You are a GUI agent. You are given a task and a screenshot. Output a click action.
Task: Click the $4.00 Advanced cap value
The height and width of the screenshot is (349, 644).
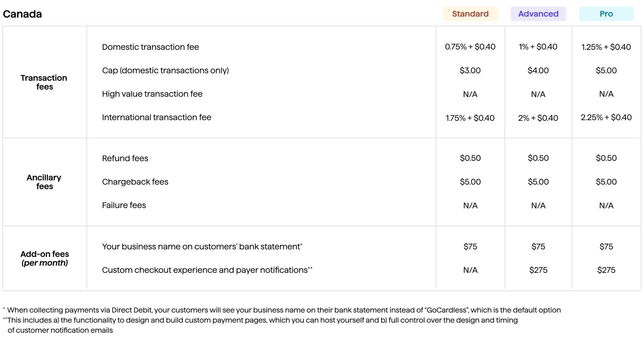tap(538, 70)
